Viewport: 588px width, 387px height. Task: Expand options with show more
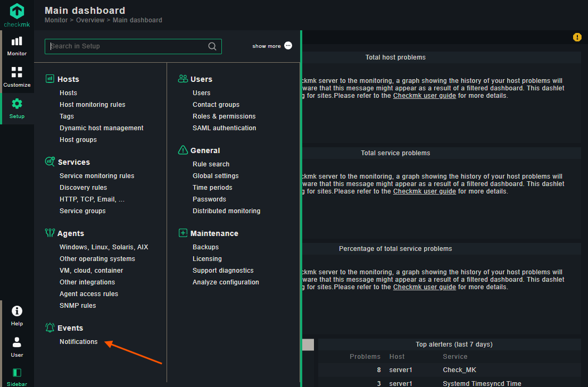tap(272, 46)
